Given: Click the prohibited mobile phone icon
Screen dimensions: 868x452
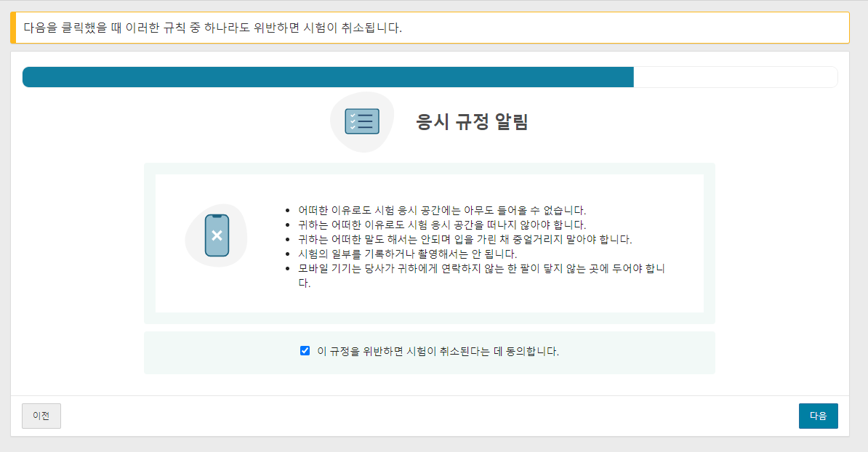Looking at the screenshot, I should [217, 235].
